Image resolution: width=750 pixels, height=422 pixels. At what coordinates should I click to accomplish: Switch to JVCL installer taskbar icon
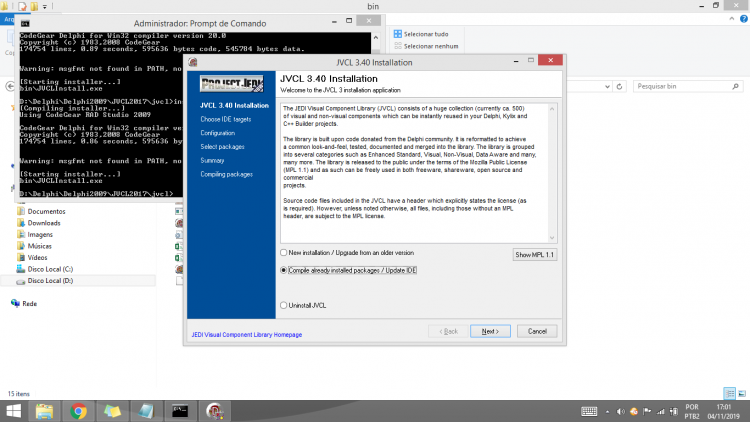click(x=214, y=411)
